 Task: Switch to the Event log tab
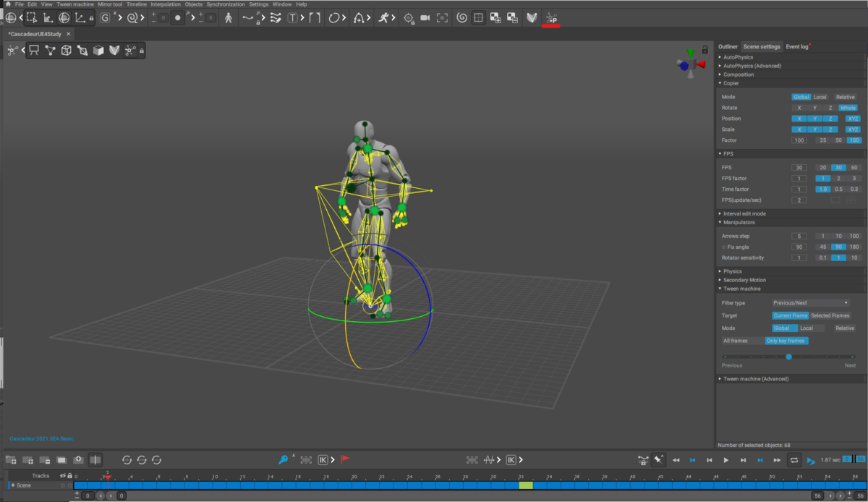[x=797, y=46]
